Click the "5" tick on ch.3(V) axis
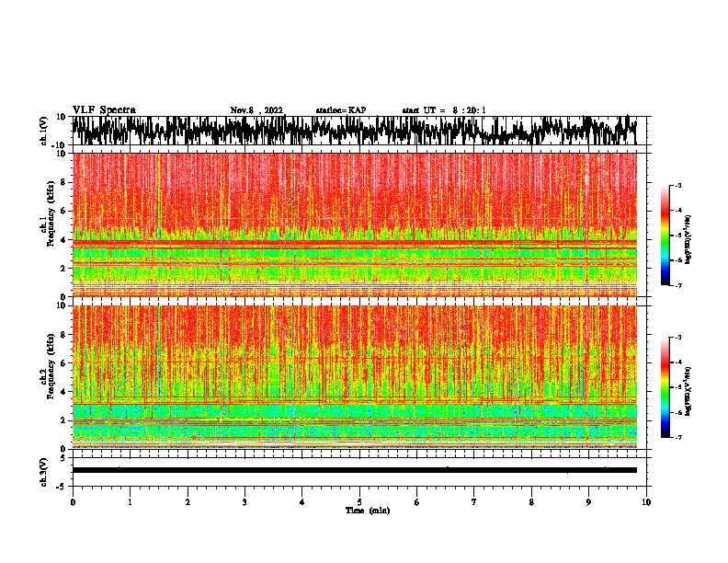The width and height of the screenshot is (728, 563). point(63,458)
